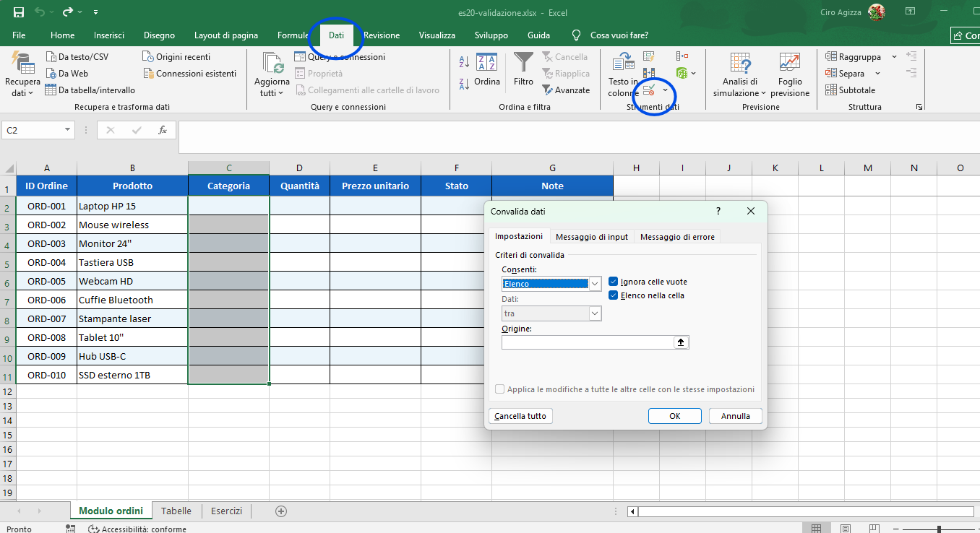
Task: Open the Struttura dialog launcher
Action: coord(919,107)
